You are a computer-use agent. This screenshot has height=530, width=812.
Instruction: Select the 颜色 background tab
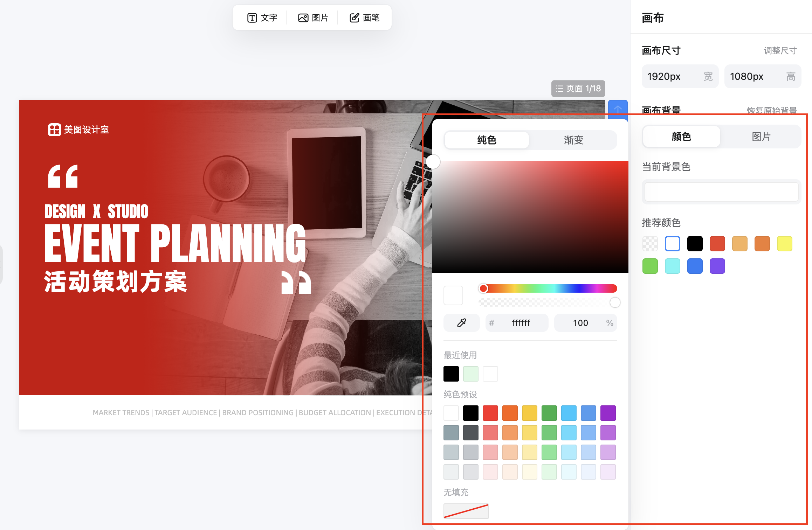click(681, 137)
